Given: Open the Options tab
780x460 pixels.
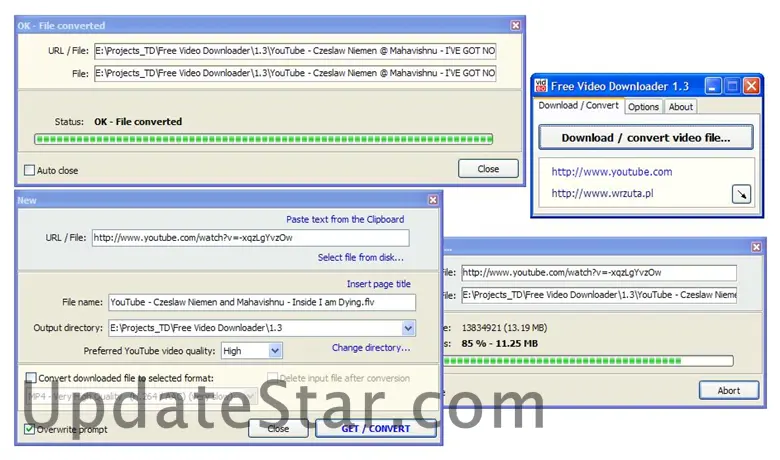Looking at the screenshot, I should pos(643,107).
